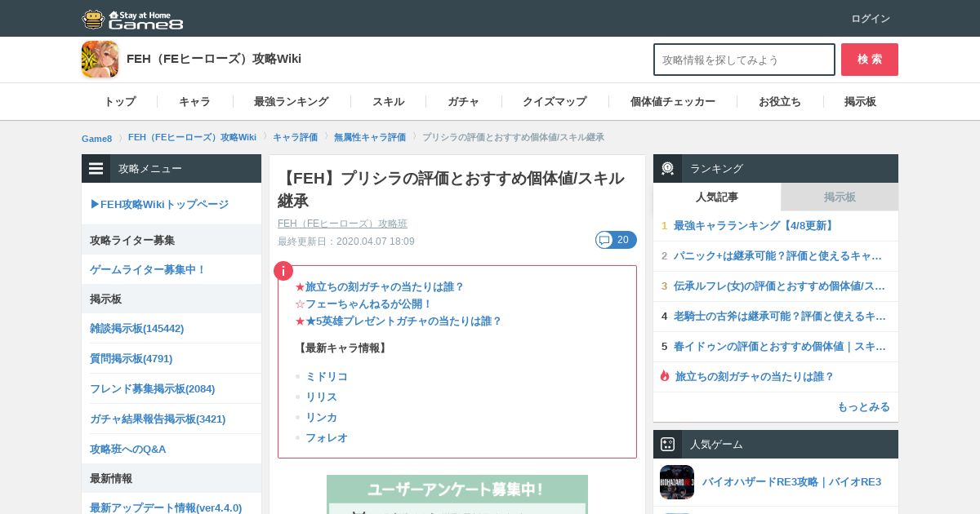Open the フォレオ character link
980x514 pixels.
(x=327, y=437)
